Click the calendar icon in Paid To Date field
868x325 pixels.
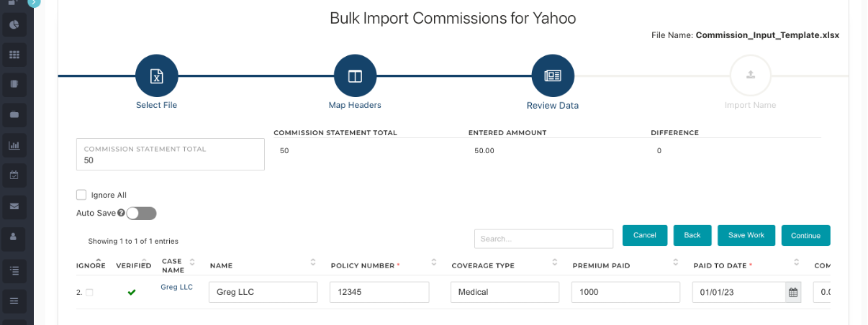(x=793, y=292)
